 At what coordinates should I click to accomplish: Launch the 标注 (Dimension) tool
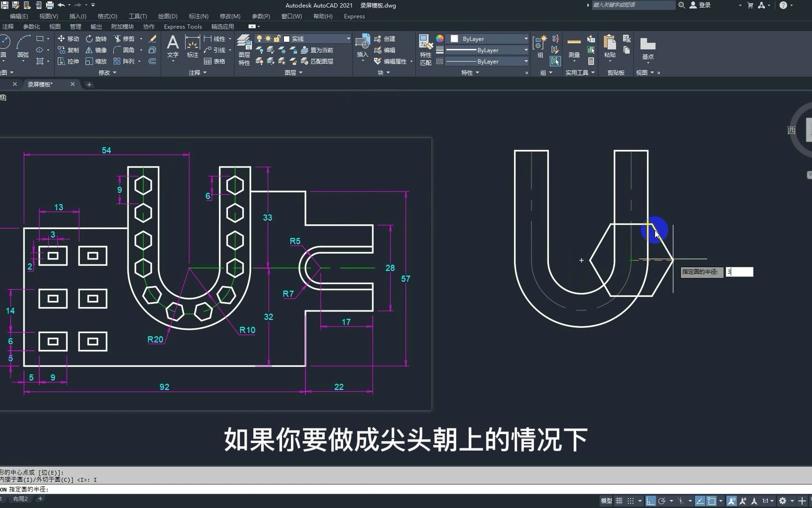192,45
